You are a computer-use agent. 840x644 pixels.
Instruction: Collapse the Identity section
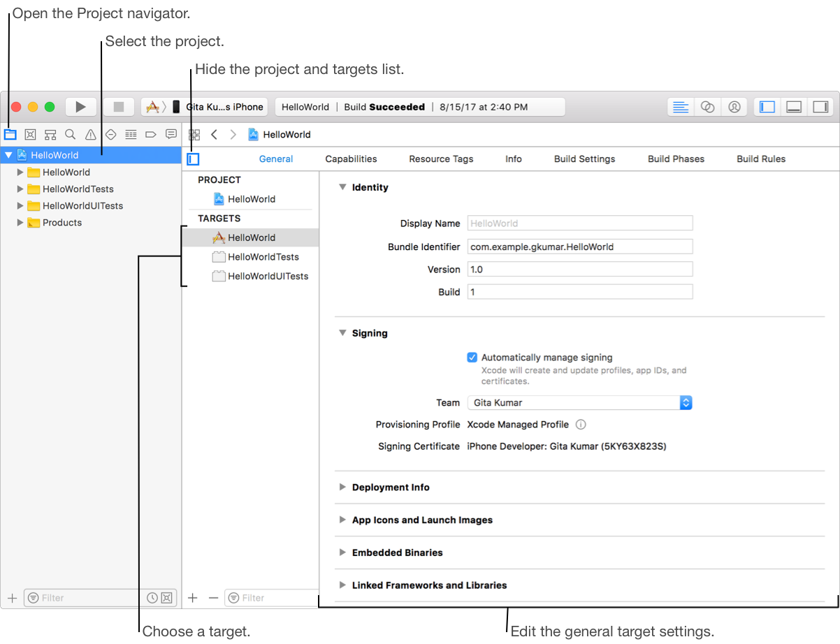[342, 187]
